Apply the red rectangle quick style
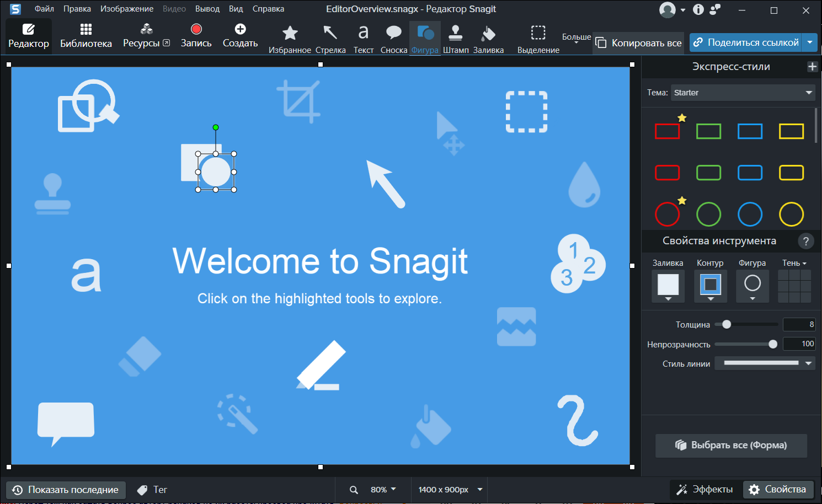 [x=668, y=131]
